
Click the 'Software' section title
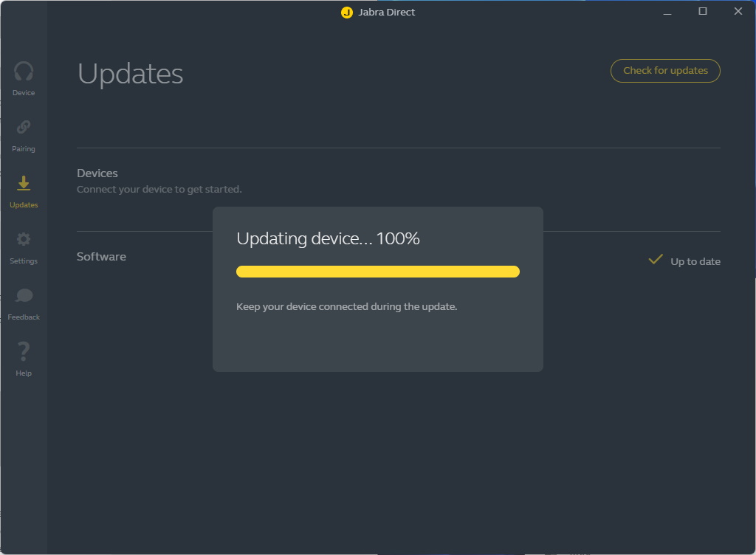click(101, 257)
